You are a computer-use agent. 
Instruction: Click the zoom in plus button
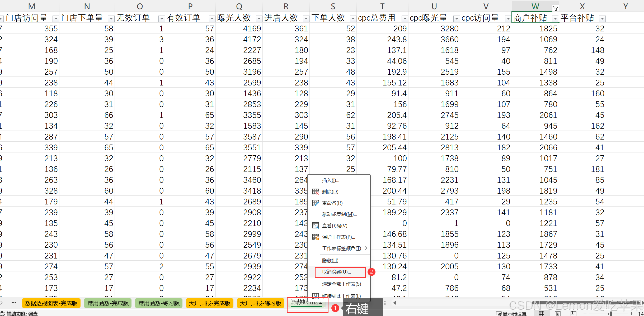(631, 313)
